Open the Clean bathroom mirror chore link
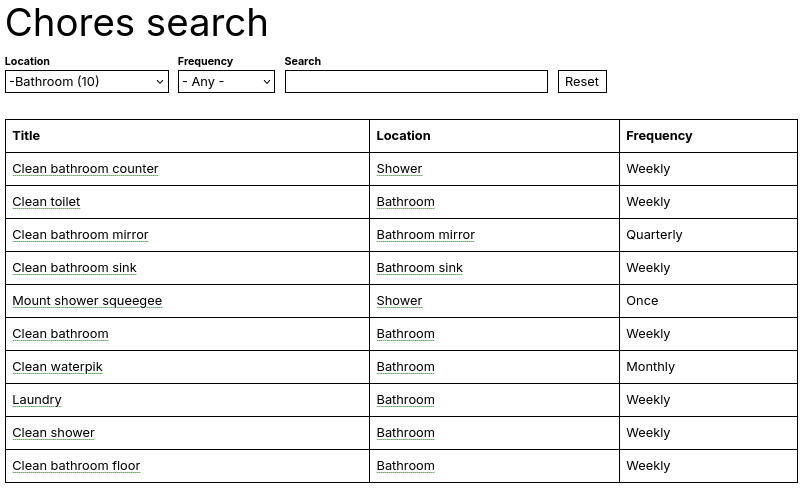Viewport: 805px width, 491px height. tap(80, 235)
